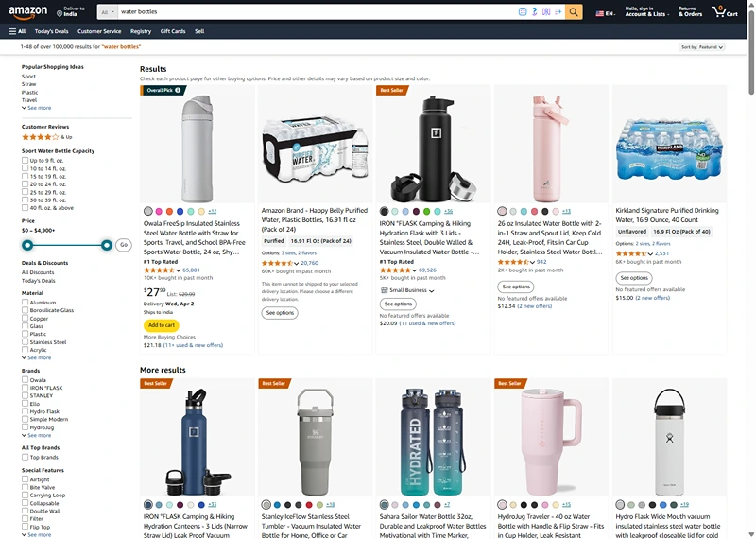
Task: Click the US flag language icon
Action: tap(600, 13)
